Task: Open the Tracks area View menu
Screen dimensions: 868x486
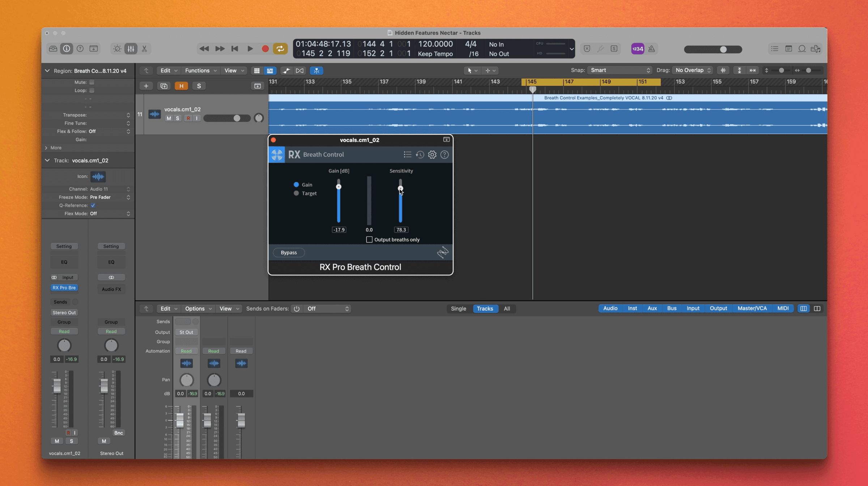Action: (234, 71)
